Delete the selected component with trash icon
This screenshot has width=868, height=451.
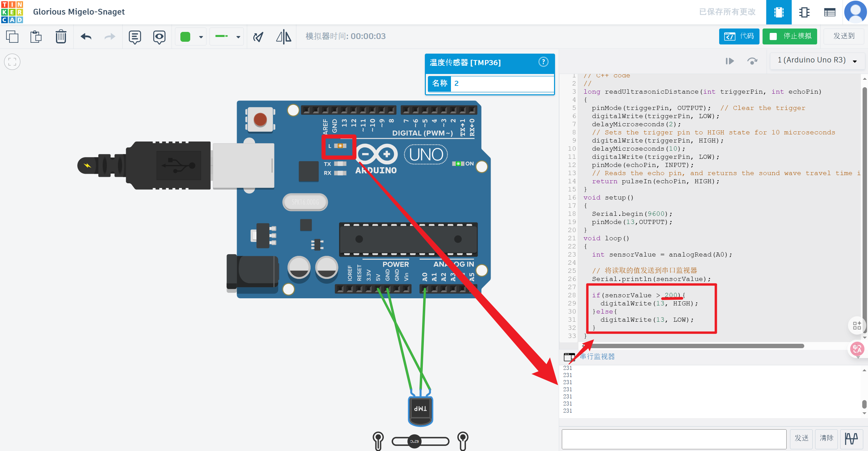click(x=61, y=36)
